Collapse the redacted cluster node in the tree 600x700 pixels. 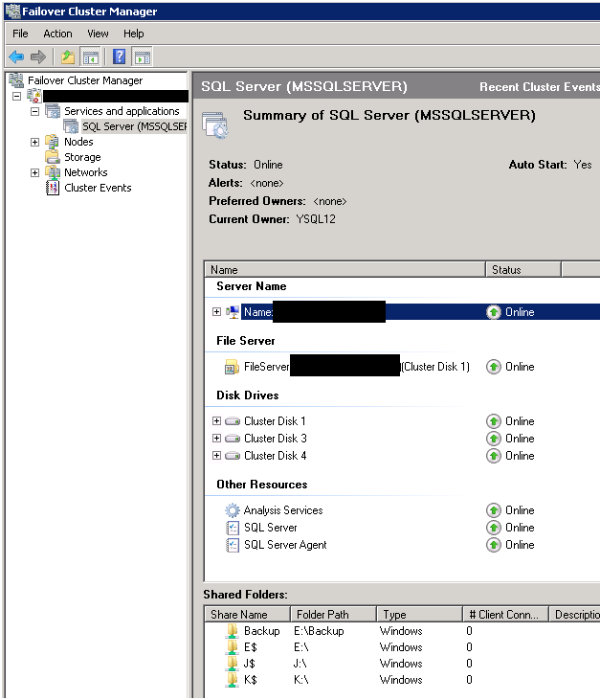pos(16,96)
